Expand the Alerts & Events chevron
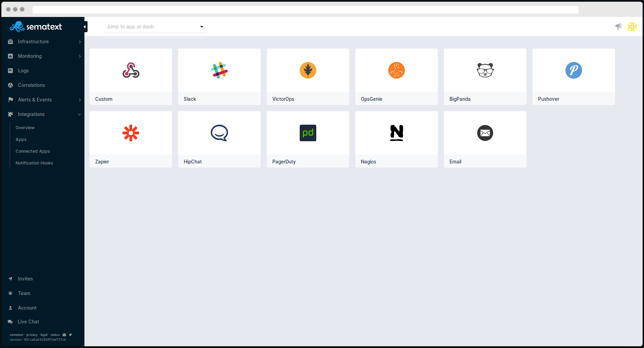Screen dimensions: 644x348 click(x=80, y=100)
